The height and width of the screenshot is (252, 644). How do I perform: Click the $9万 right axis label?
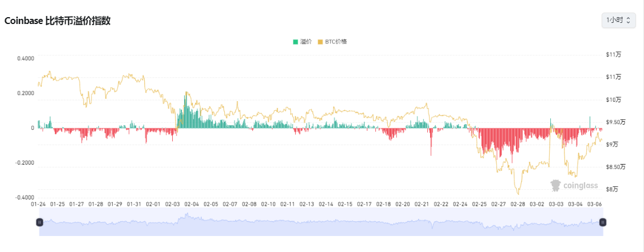point(612,145)
